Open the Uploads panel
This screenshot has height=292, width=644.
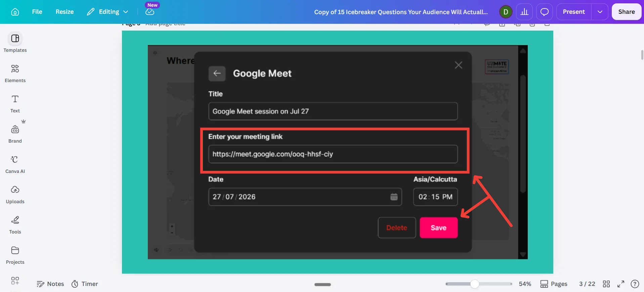pyautogui.click(x=15, y=194)
